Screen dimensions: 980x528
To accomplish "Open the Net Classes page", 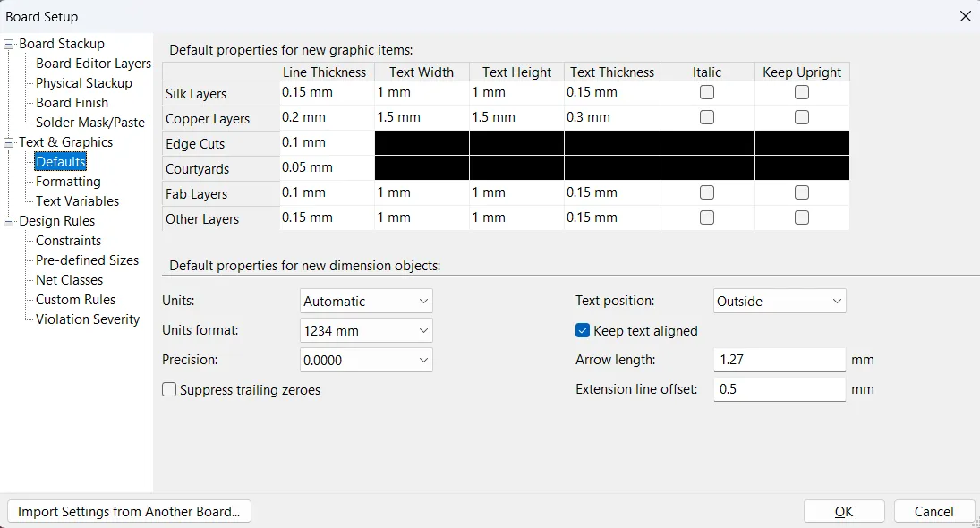I will (69, 280).
